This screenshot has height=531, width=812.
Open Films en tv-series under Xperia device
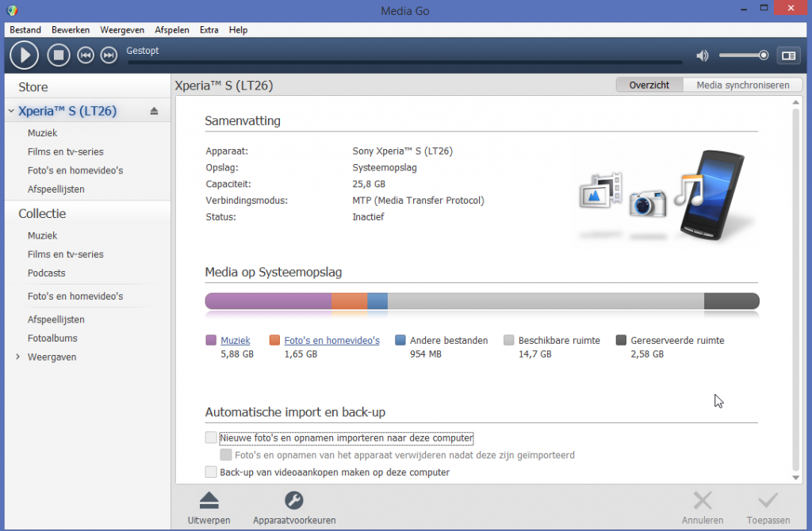[66, 151]
